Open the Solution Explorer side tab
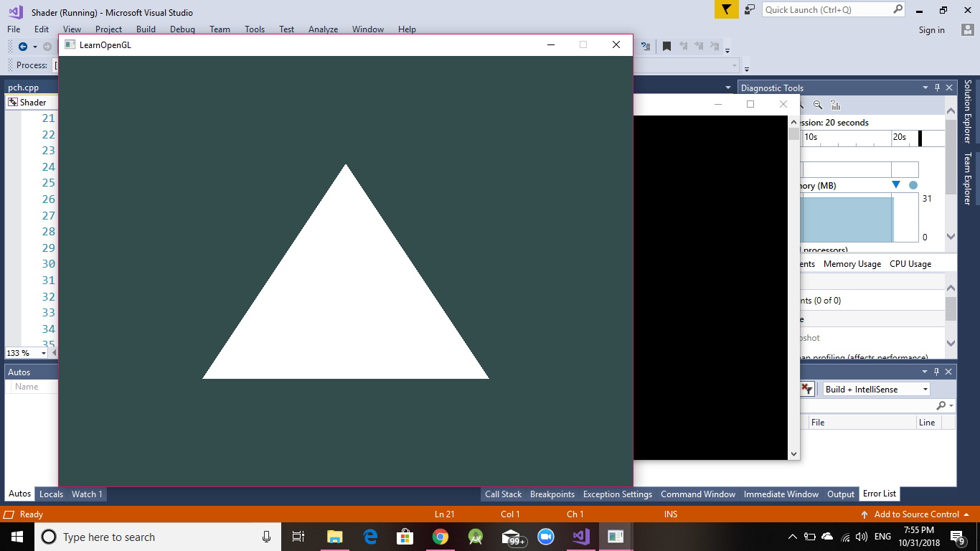 pos(967,111)
